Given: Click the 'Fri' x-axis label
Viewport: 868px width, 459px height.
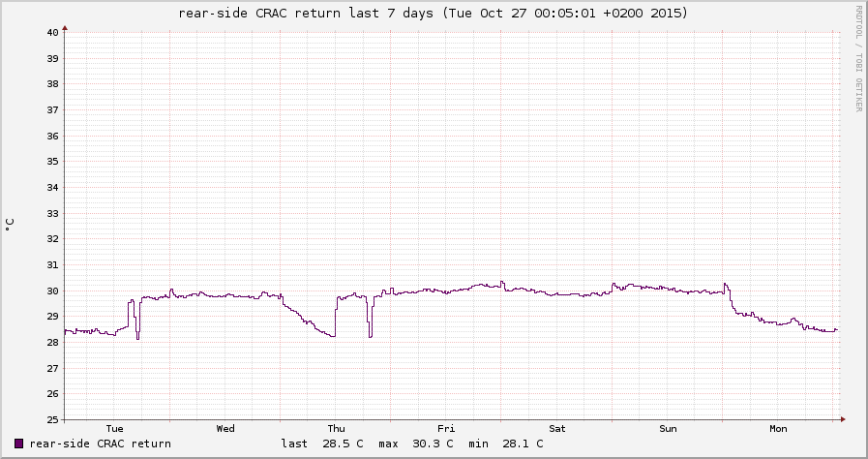Looking at the screenshot, I should coord(446,429).
